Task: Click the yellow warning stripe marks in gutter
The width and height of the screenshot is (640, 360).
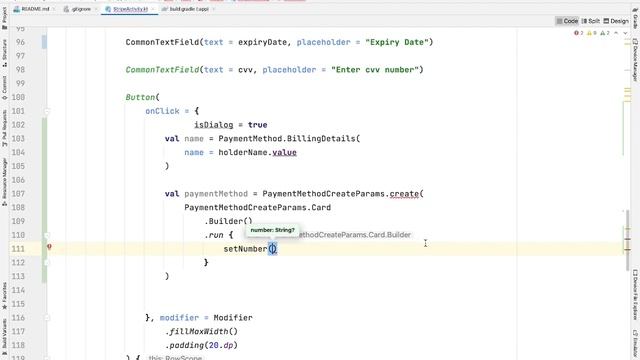Action: point(627,95)
